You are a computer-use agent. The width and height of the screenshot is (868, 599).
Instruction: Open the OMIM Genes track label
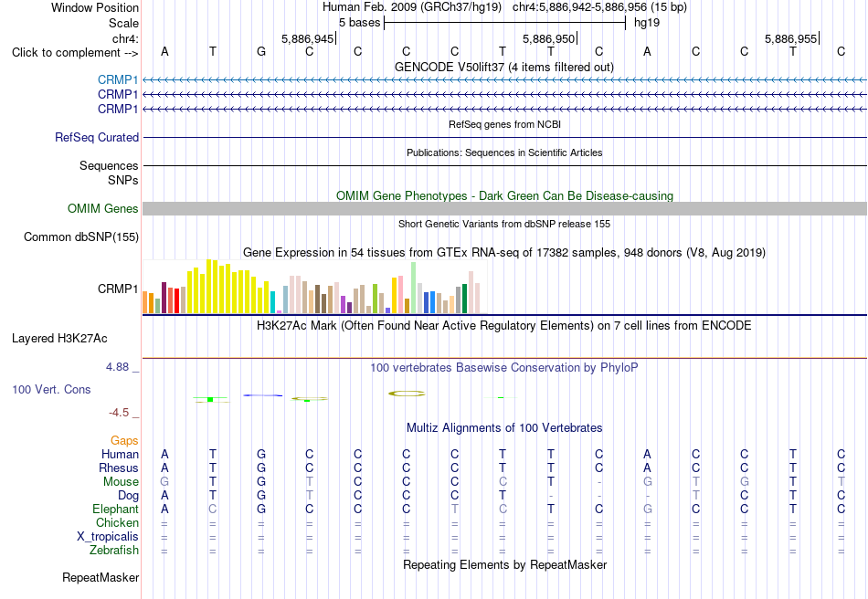coord(102,208)
